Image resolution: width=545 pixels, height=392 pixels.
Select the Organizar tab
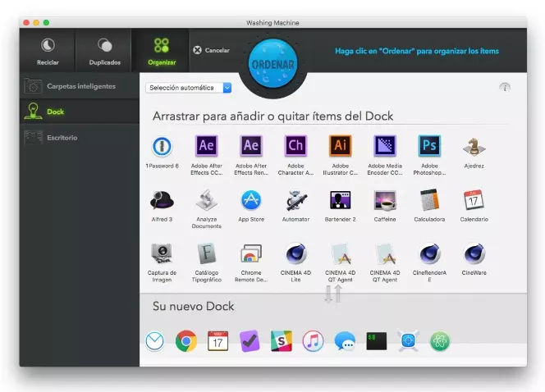pyautogui.click(x=162, y=51)
